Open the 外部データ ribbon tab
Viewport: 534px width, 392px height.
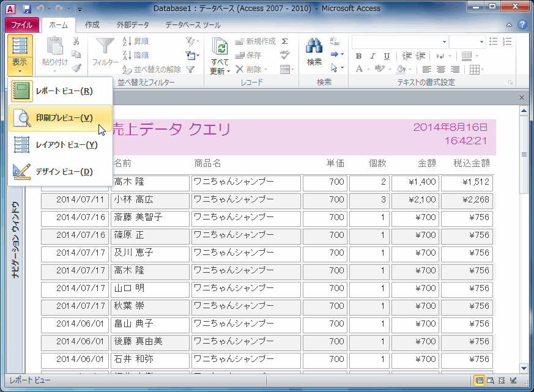tap(133, 25)
